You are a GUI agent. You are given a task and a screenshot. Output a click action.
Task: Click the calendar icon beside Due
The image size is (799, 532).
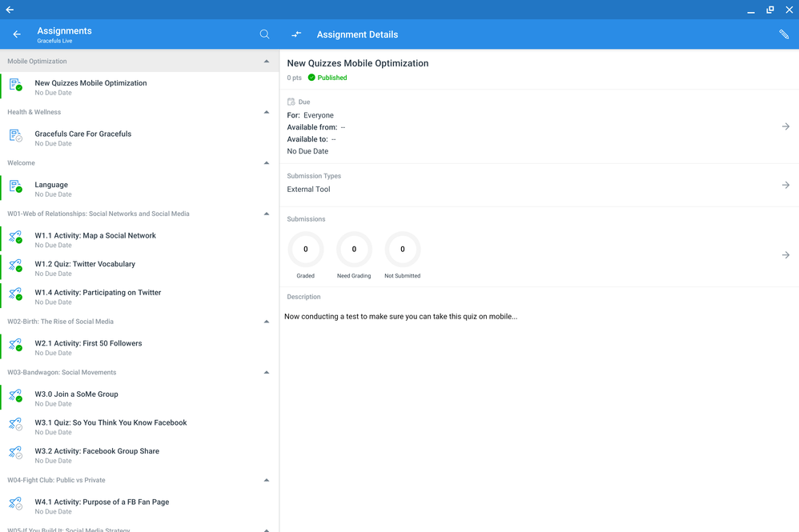291,102
